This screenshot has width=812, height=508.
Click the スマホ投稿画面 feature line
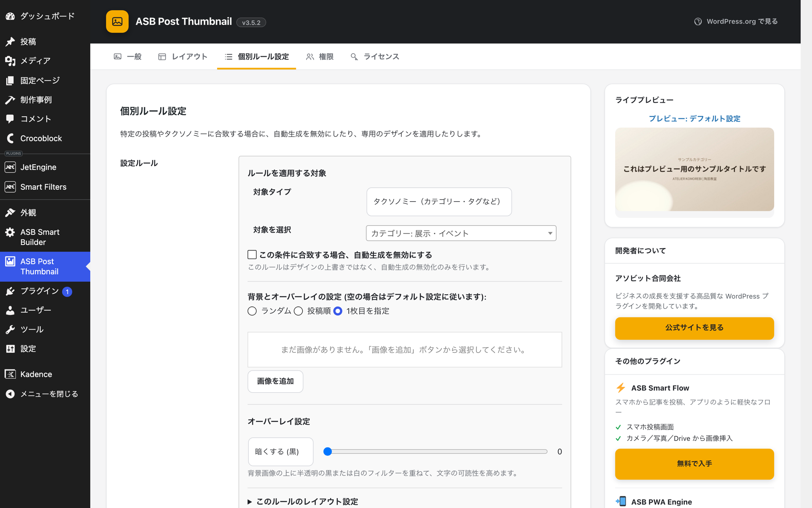click(x=650, y=427)
